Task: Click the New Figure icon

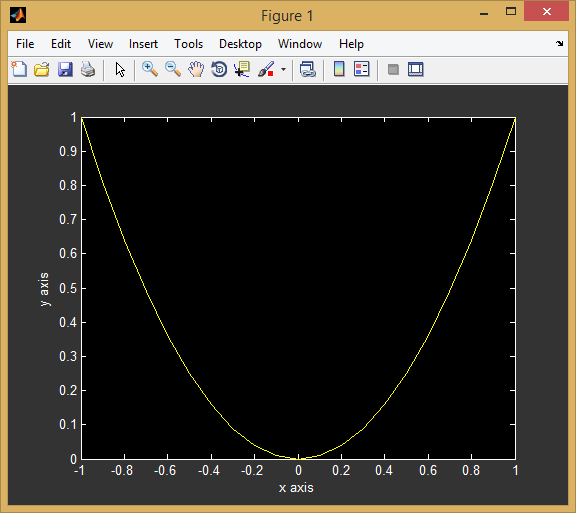Action: [19, 69]
